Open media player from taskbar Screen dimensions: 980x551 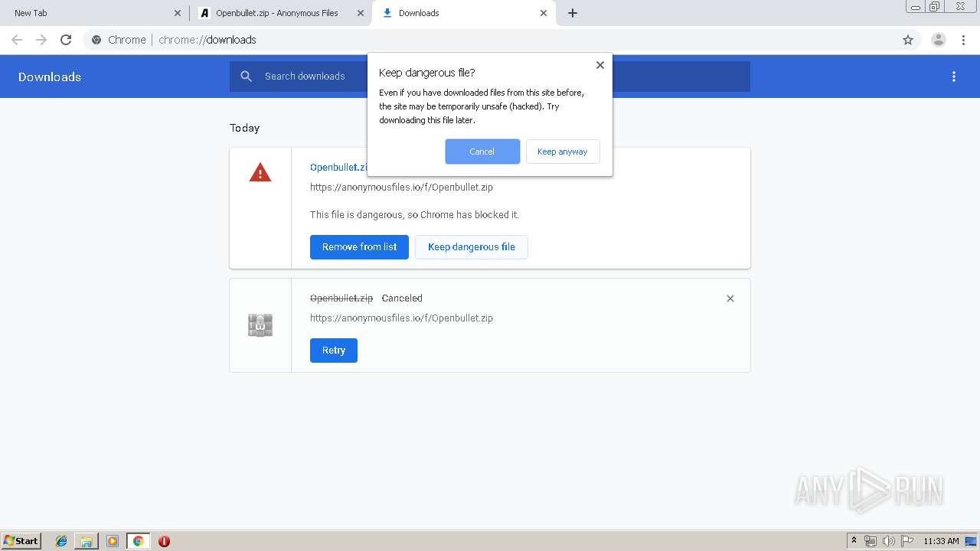point(112,541)
